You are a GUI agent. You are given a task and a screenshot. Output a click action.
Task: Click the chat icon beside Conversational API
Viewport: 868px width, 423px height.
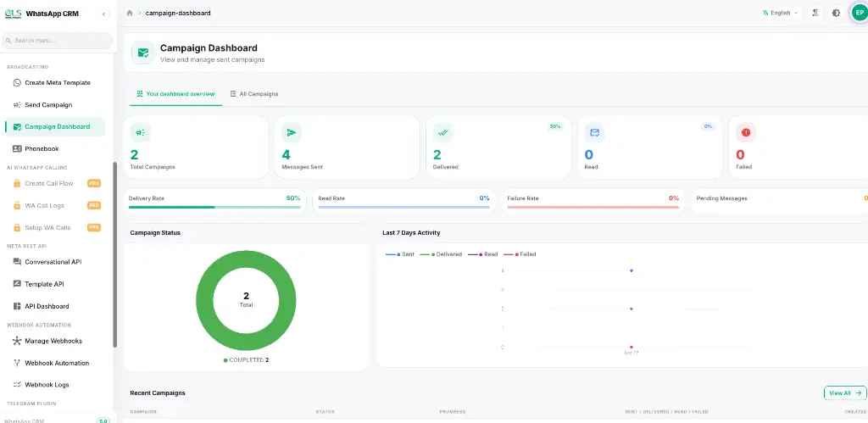tap(17, 262)
